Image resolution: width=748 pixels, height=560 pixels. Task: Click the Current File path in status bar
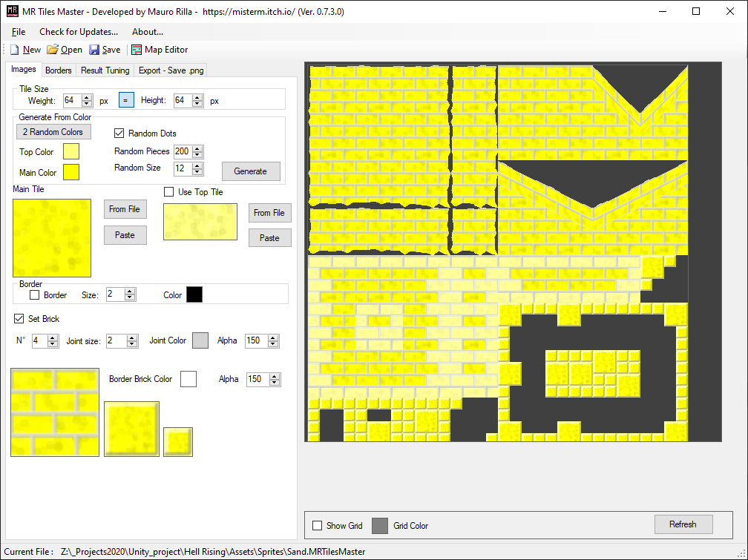tap(213, 552)
